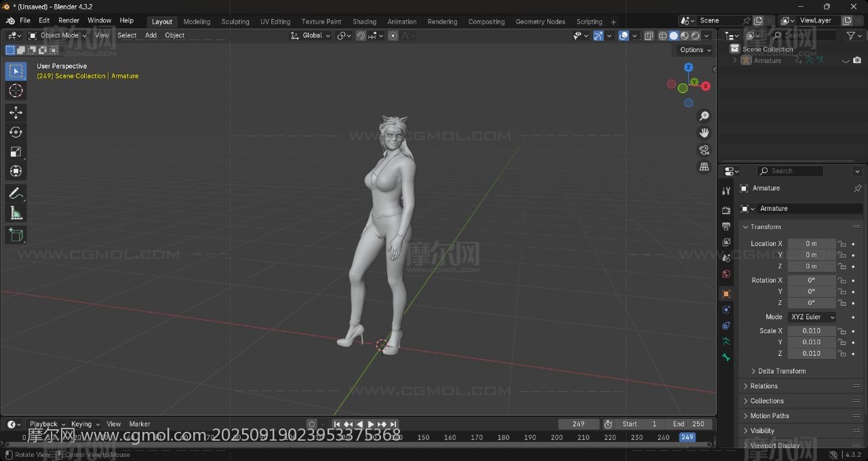Open the Render properties tab

[x=726, y=210]
